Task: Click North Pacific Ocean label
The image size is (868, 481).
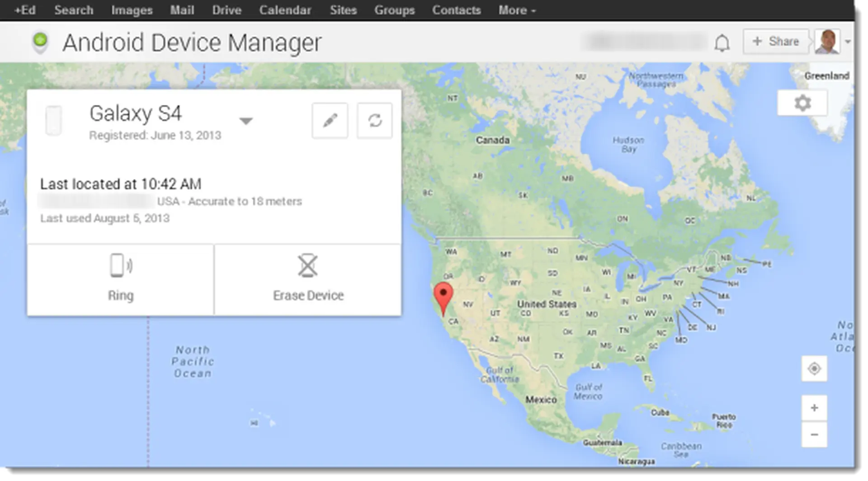Action: click(193, 362)
